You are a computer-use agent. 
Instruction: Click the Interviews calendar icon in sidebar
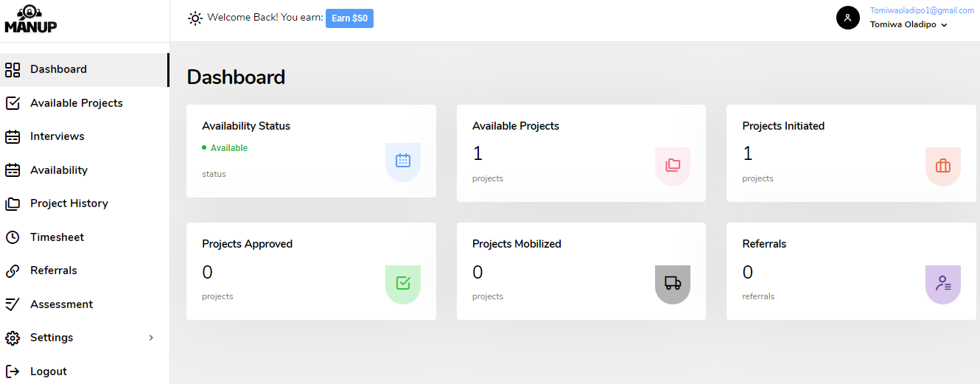point(13,137)
